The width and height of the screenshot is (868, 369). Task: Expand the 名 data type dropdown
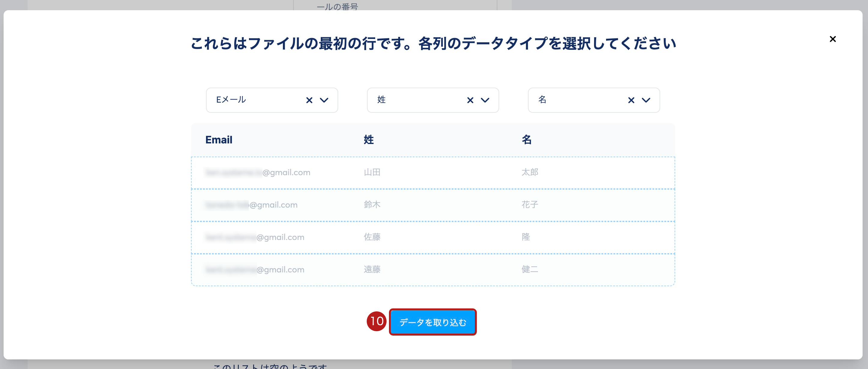coord(646,100)
